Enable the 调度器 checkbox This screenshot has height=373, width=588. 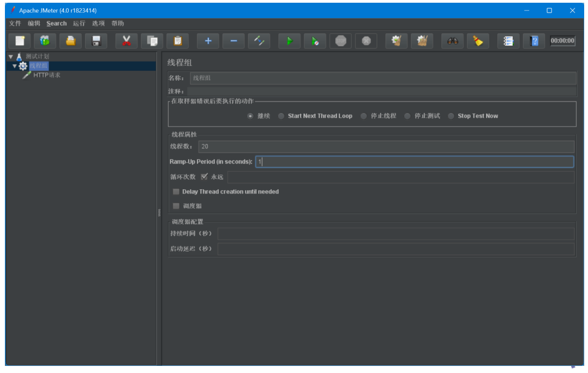[176, 206]
